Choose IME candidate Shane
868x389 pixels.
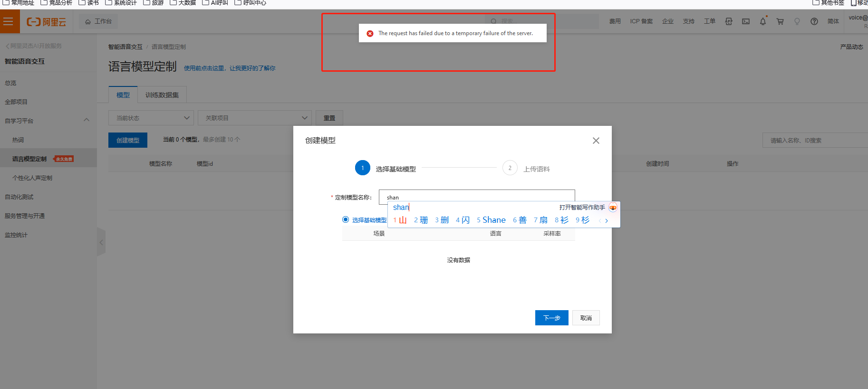point(492,220)
